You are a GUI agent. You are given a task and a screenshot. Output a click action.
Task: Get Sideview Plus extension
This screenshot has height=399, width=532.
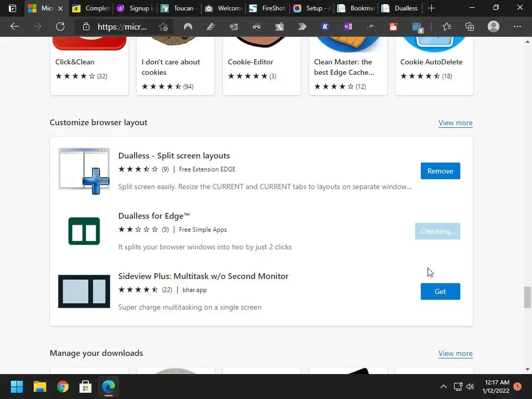click(441, 291)
